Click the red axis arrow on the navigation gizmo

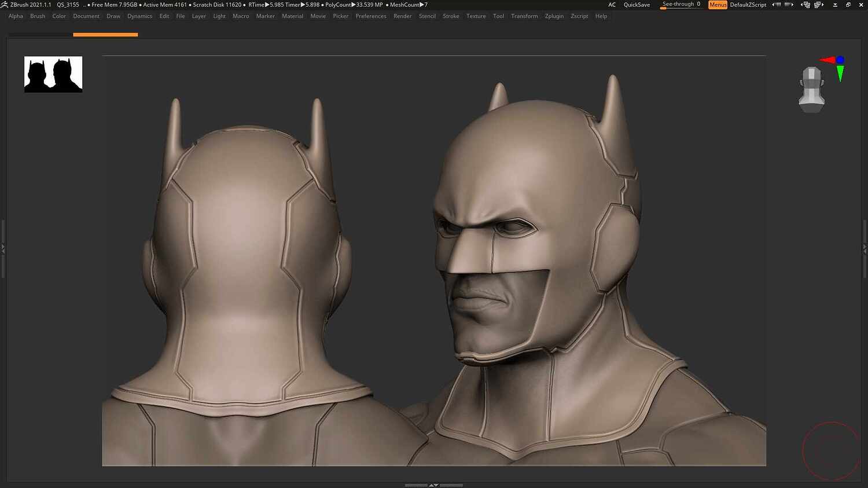coord(827,59)
